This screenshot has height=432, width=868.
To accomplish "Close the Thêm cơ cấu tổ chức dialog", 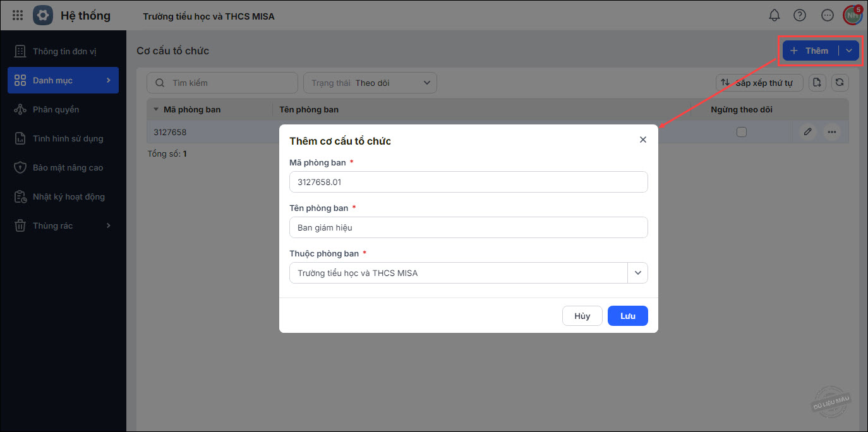I will click(643, 140).
